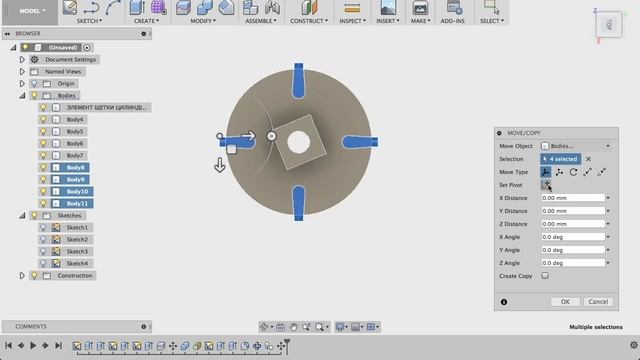The height and width of the screenshot is (360, 640).
Task: Show Sketch1 via its lightbulb
Action: (43, 227)
